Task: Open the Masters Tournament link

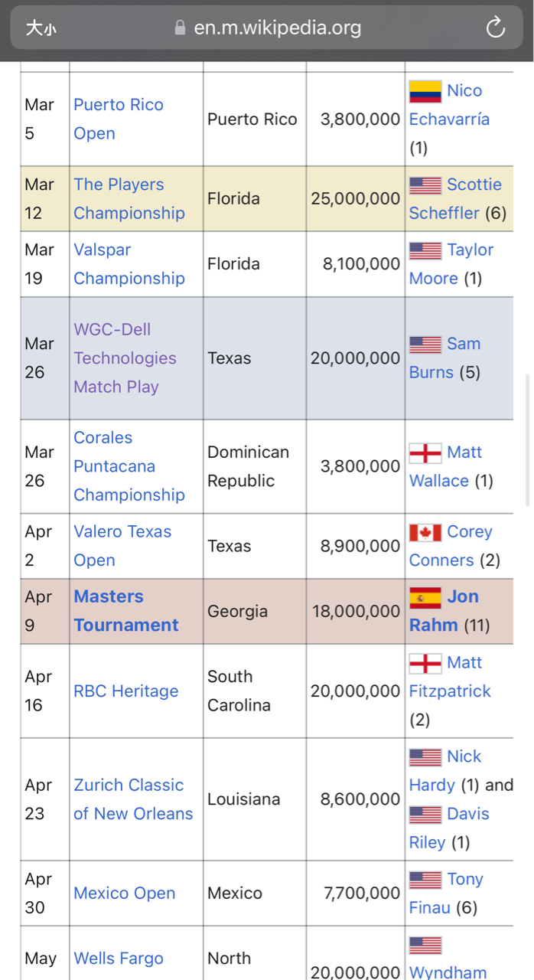Action: [126, 611]
